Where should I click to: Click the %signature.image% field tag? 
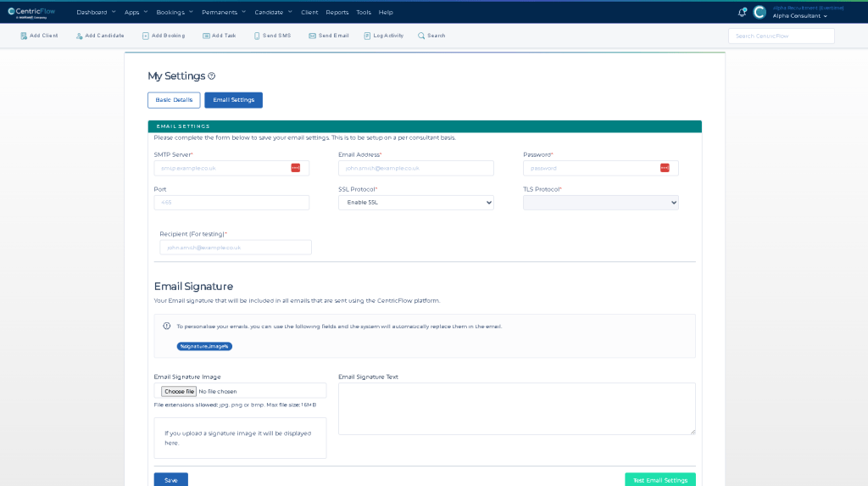pos(204,346)
